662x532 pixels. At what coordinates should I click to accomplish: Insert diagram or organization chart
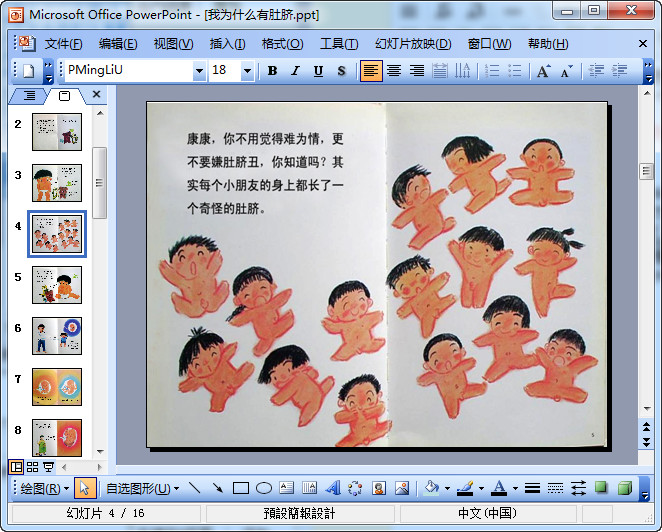pyautogui.click(x=355, y=488)
